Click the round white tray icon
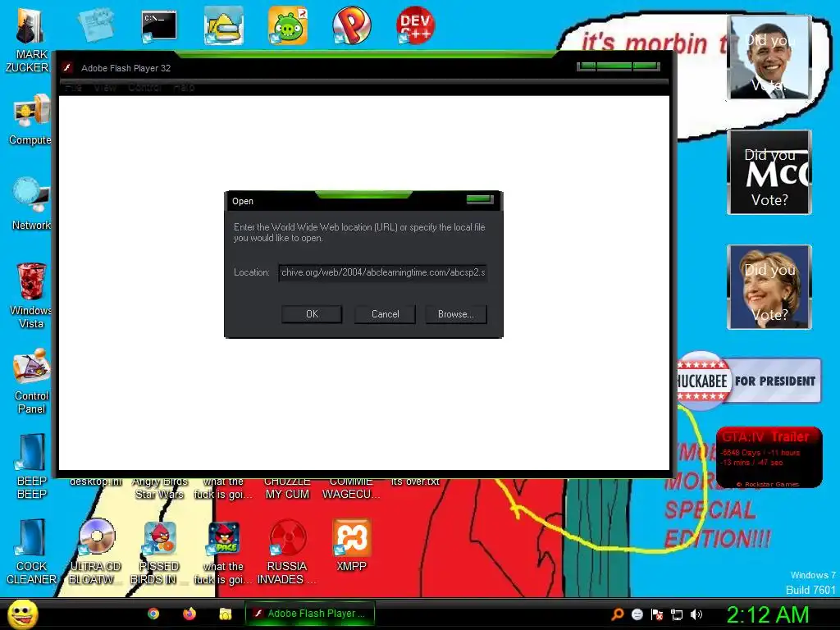 tap(637, 614)
